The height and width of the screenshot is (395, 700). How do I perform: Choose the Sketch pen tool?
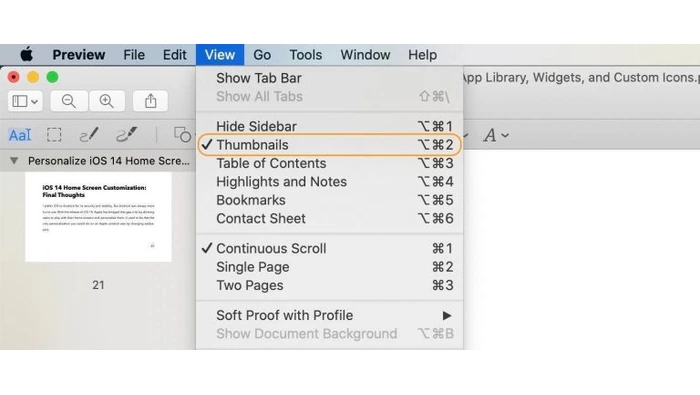point(89,135)
